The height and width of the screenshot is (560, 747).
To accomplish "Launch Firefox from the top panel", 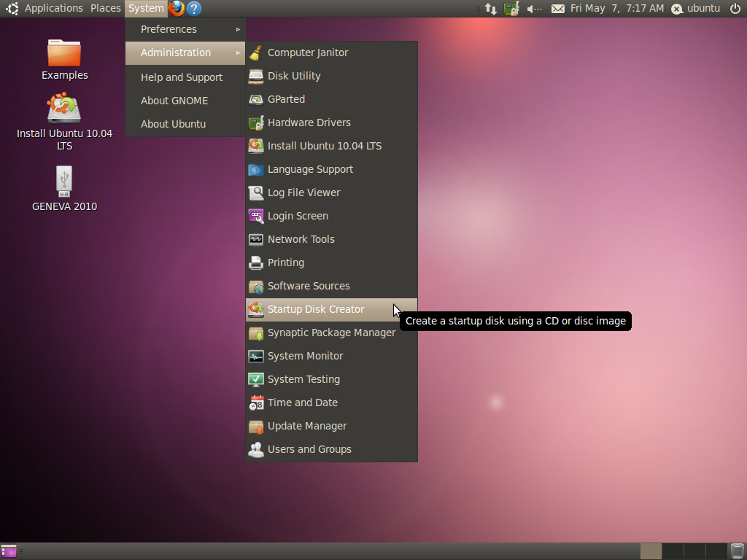I will tap(175, 9).
